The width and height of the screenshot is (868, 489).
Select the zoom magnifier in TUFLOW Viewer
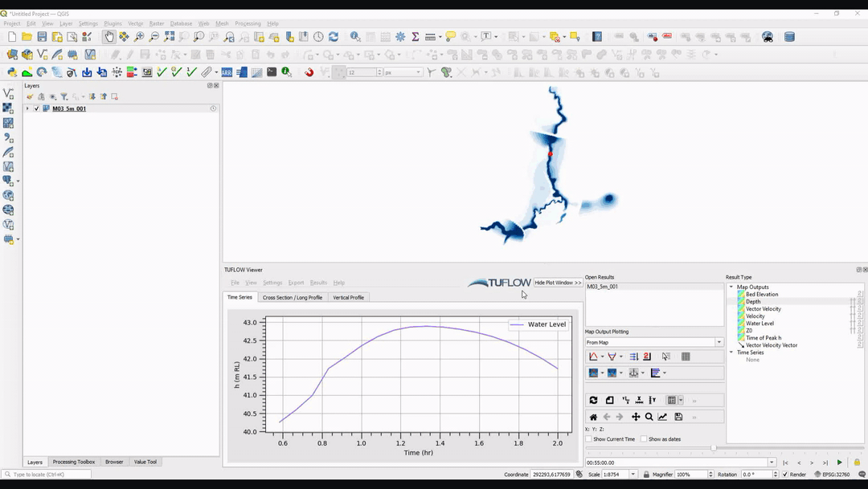[649, 417]
